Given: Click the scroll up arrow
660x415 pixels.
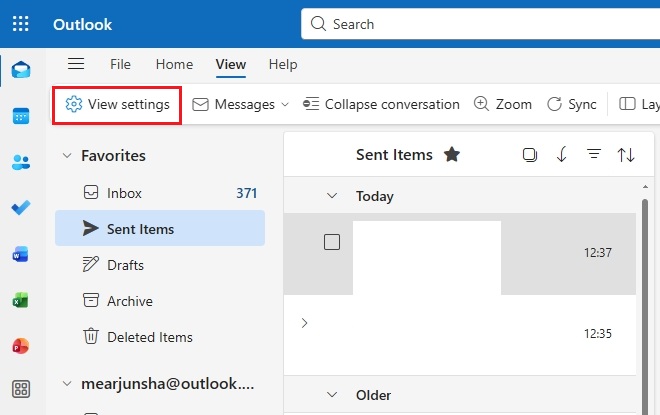Looking at the screenshot, I should [x=645, y=186].
